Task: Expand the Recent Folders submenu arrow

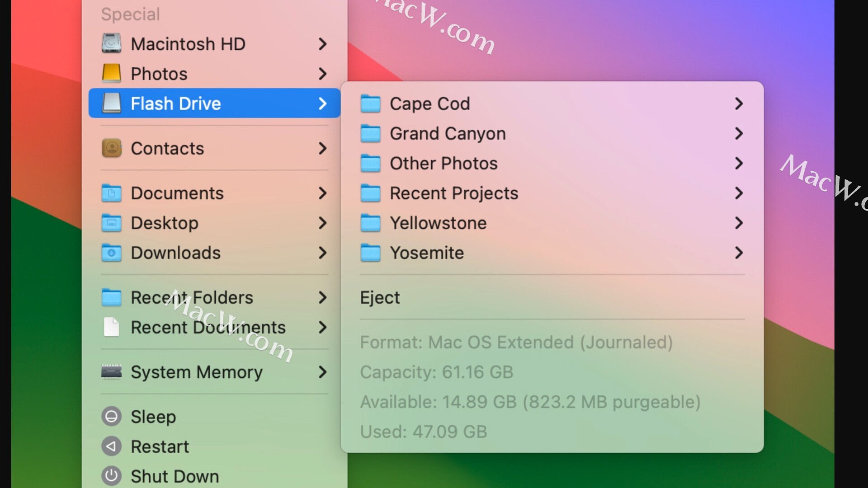Action: pos(322,297)
